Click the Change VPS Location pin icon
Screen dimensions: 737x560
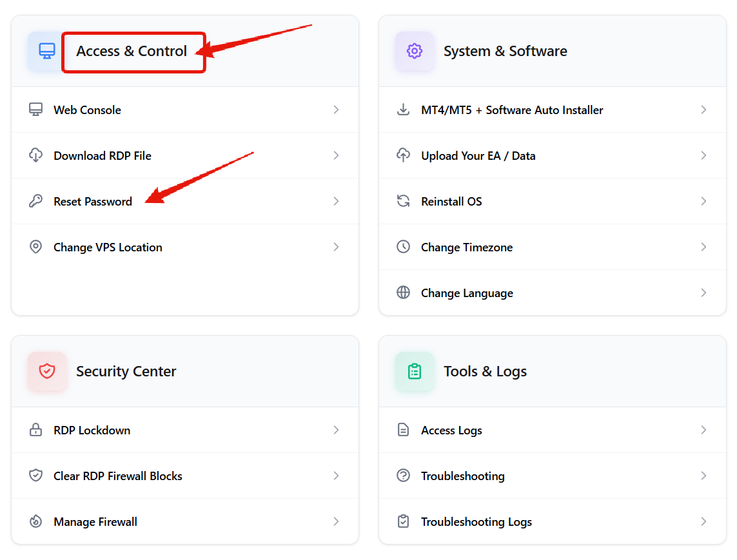click(x=35, y=247)
